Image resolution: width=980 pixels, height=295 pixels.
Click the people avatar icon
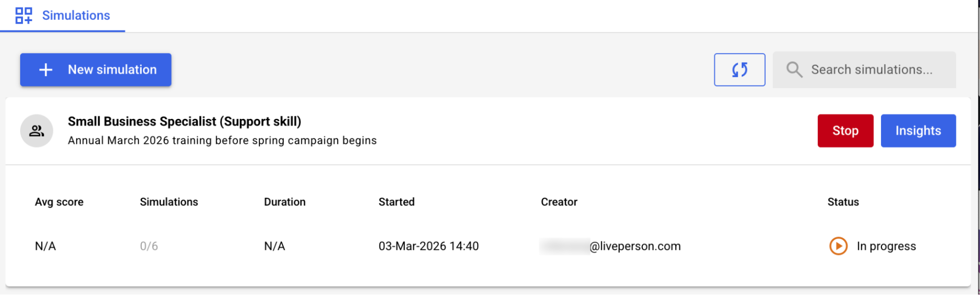coord(37,131)
